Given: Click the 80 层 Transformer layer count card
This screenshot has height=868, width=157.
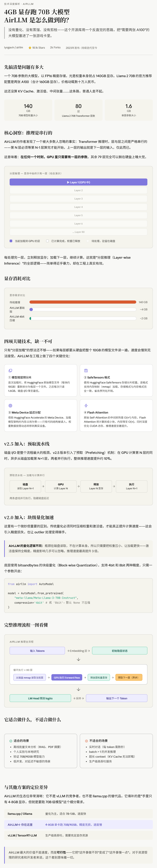Looking at the screenshot, I should pyautogui.click(x=78, y=110).
